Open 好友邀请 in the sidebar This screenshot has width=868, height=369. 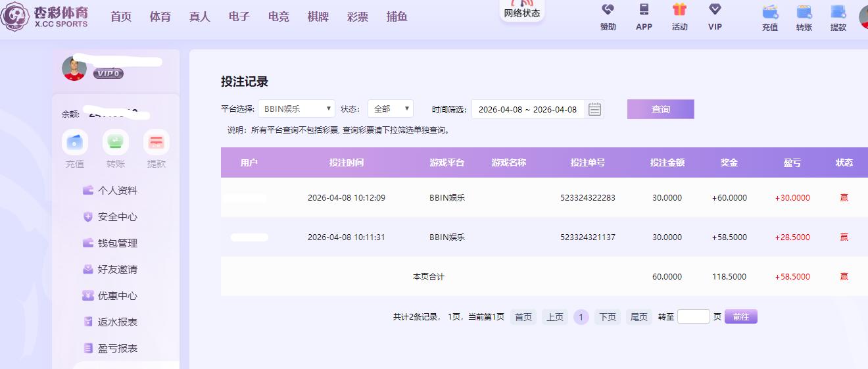coord(110,269)
